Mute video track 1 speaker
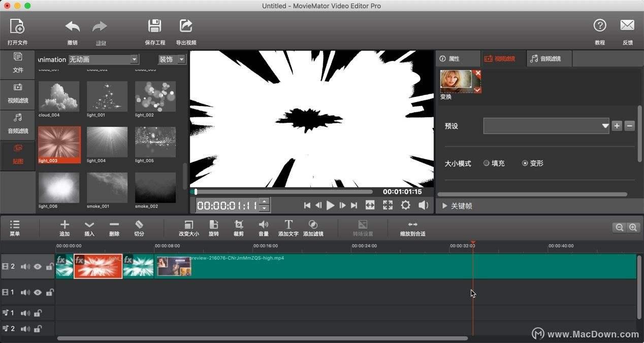Screen dimensions: 644x343 coord(25,292)
